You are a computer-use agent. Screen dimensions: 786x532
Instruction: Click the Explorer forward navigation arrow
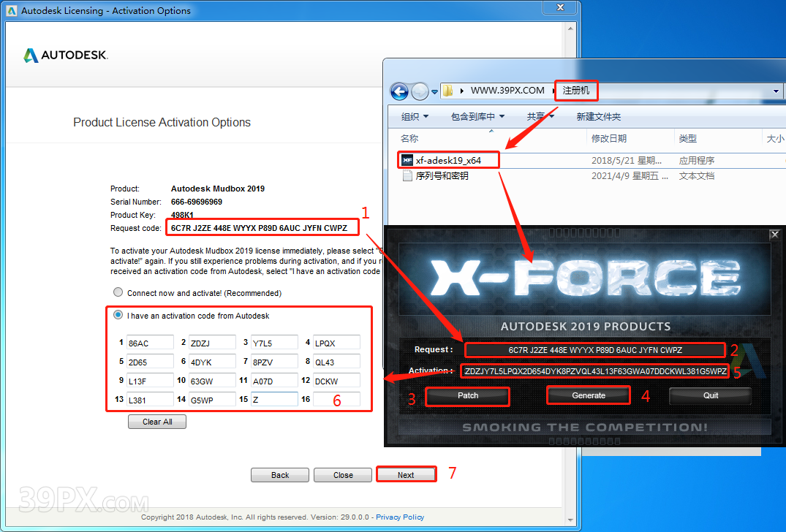(x=420, y=91)
